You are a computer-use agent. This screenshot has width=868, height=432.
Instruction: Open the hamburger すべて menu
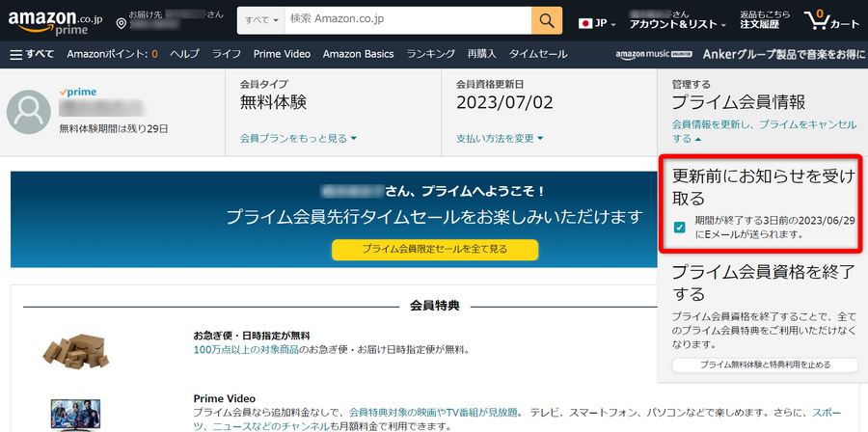click(32, 54)
